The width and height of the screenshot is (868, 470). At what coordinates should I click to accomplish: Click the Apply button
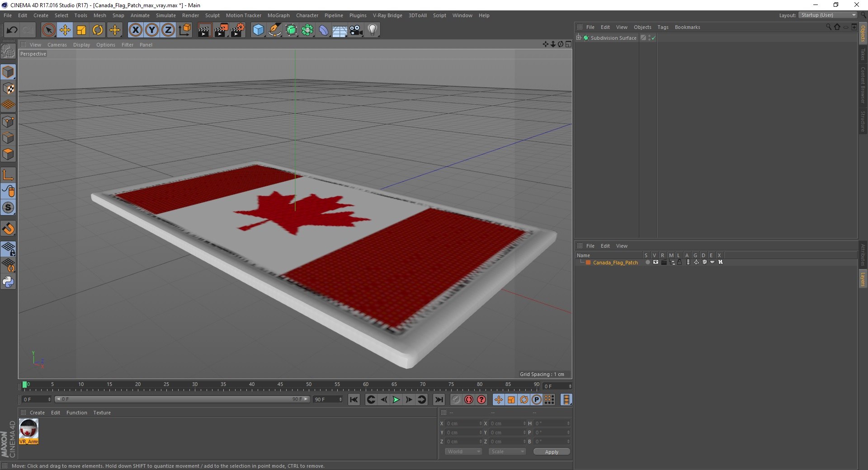point(552,451)
